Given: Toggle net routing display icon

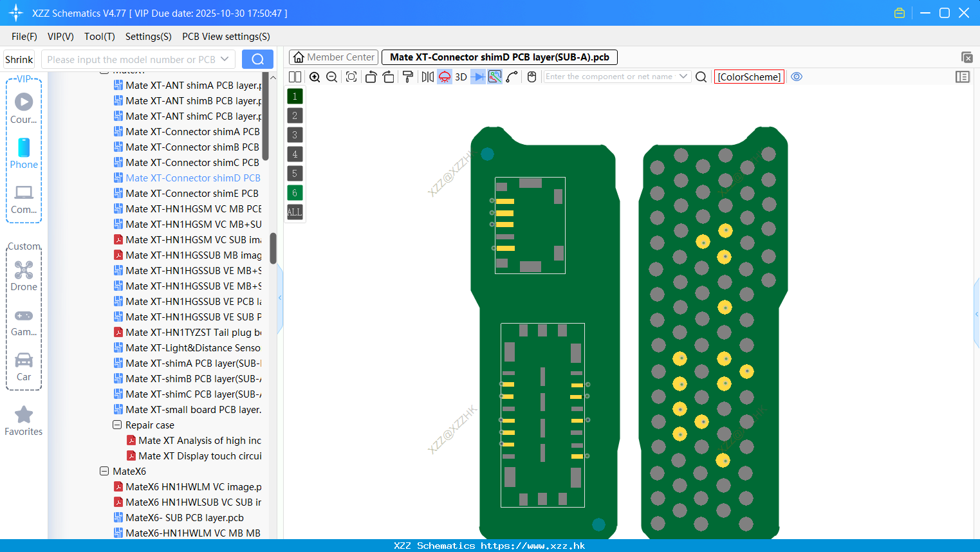Looking at the screenshot, I should (x=495, y=77).
